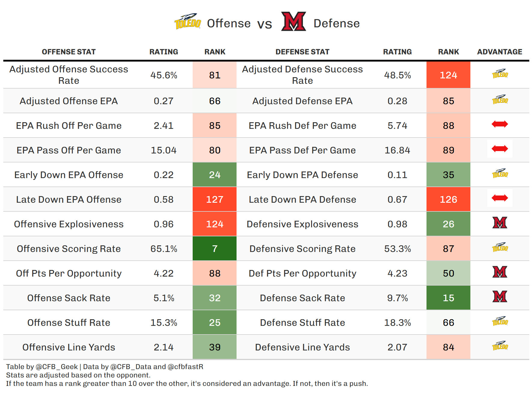Click the @CFB_Geek handle in footer
This screenshot has height=394, width=532.
pos(57,367)
